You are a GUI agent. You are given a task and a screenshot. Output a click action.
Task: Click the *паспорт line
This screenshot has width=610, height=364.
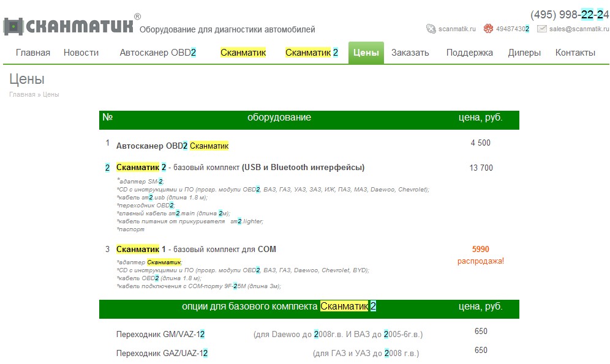click(130, 229)
